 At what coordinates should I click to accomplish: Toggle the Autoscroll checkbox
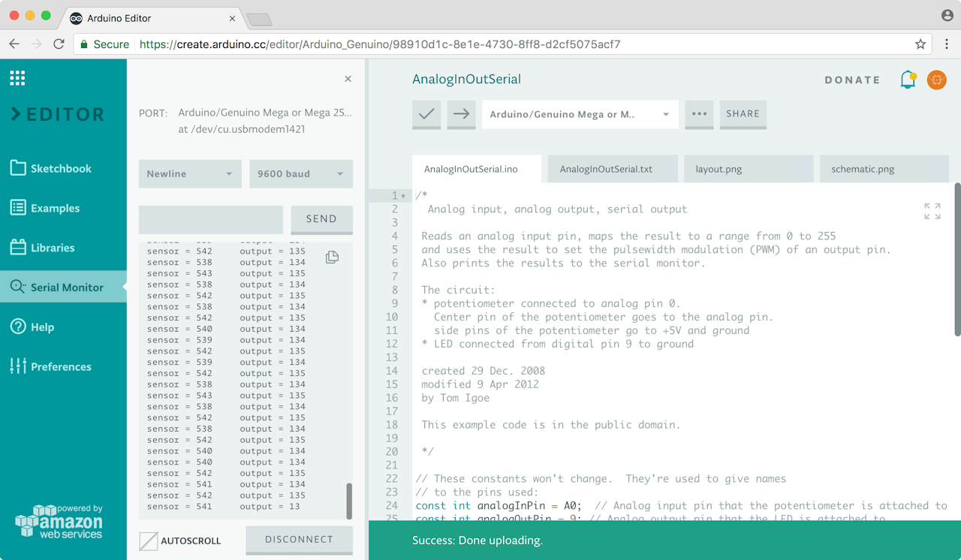149,540
